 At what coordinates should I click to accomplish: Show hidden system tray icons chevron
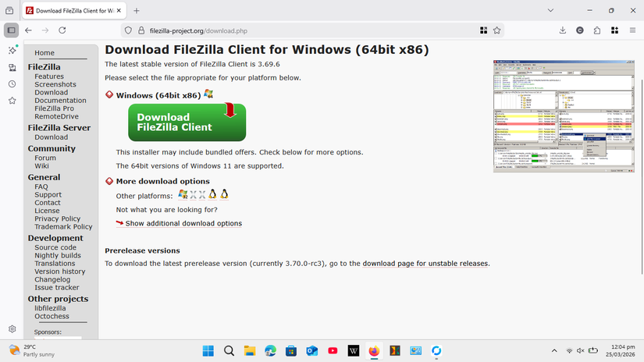pyautogui.click(x=554, y=350)
